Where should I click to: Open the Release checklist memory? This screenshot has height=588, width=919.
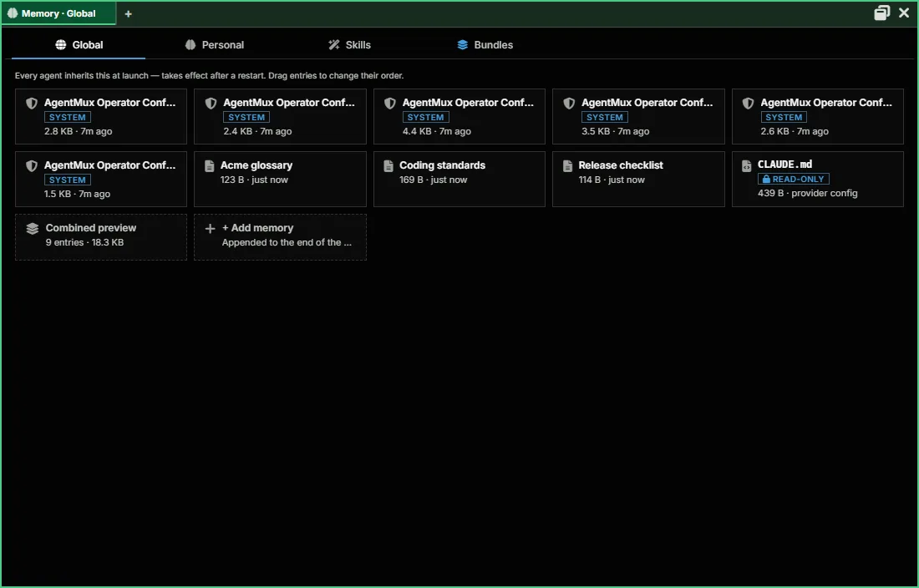pos(638,180)
